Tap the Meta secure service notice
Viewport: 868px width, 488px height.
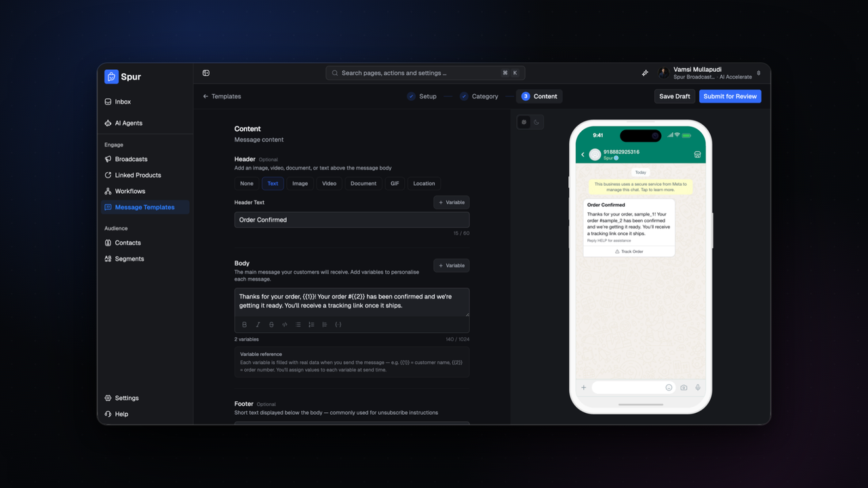(641, 186)
